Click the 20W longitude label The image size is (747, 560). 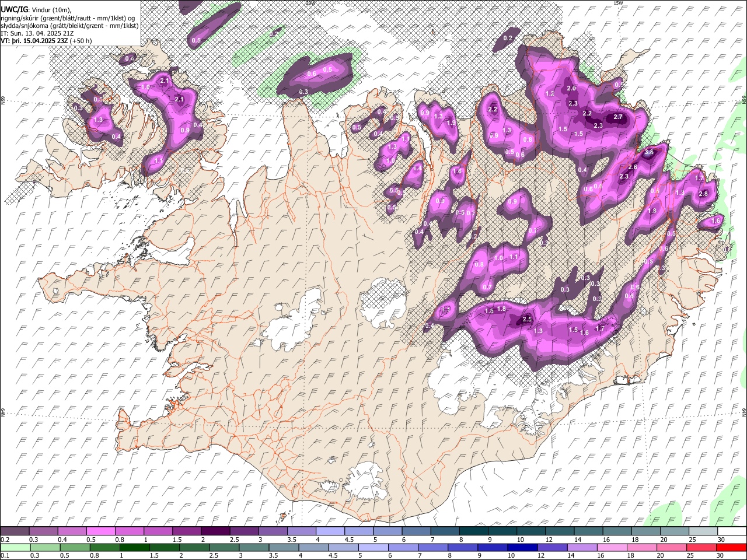(x=310, y=3)
